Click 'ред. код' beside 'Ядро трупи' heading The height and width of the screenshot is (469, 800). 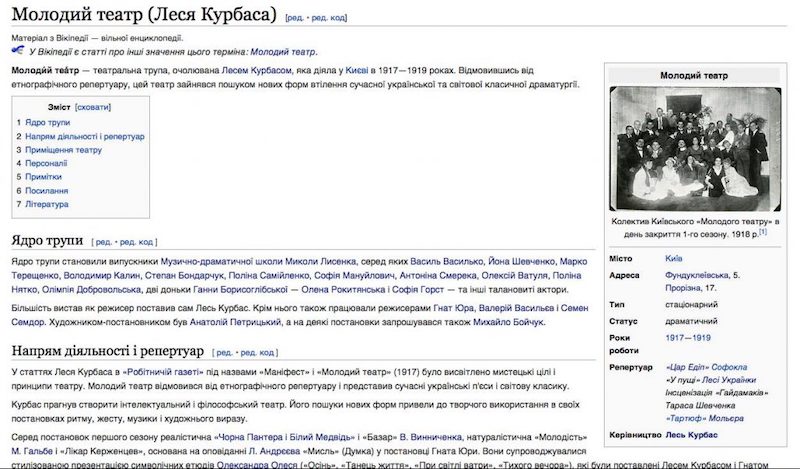click(136, 242)
